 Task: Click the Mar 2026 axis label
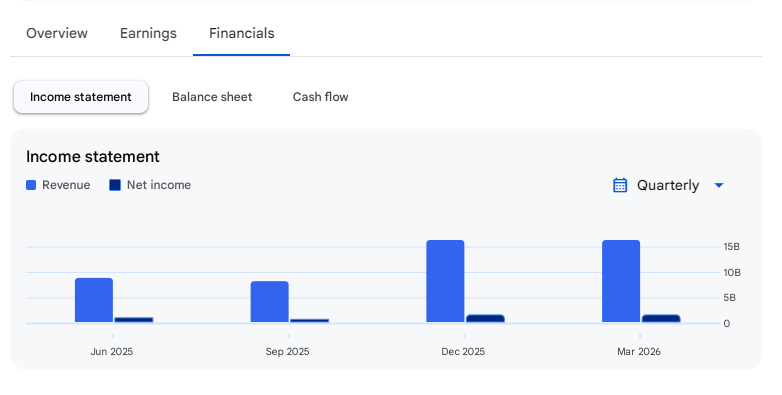pos(639,352)
